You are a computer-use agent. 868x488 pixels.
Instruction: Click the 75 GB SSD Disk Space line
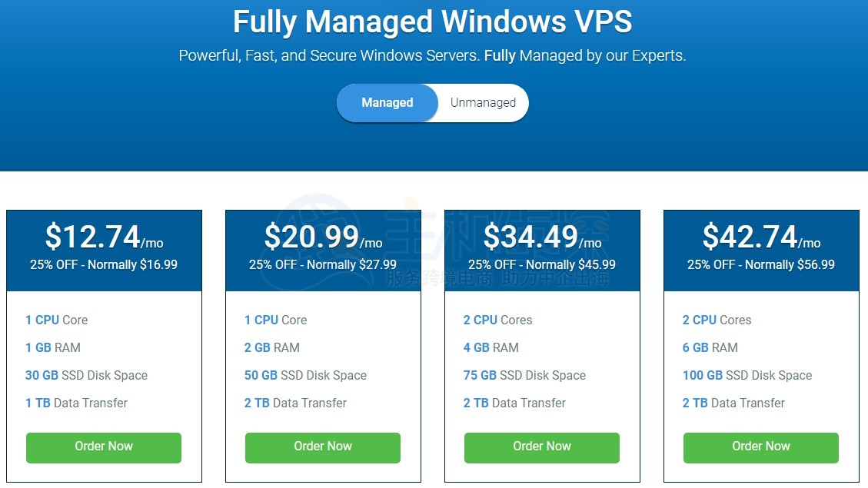pos(524,375)
